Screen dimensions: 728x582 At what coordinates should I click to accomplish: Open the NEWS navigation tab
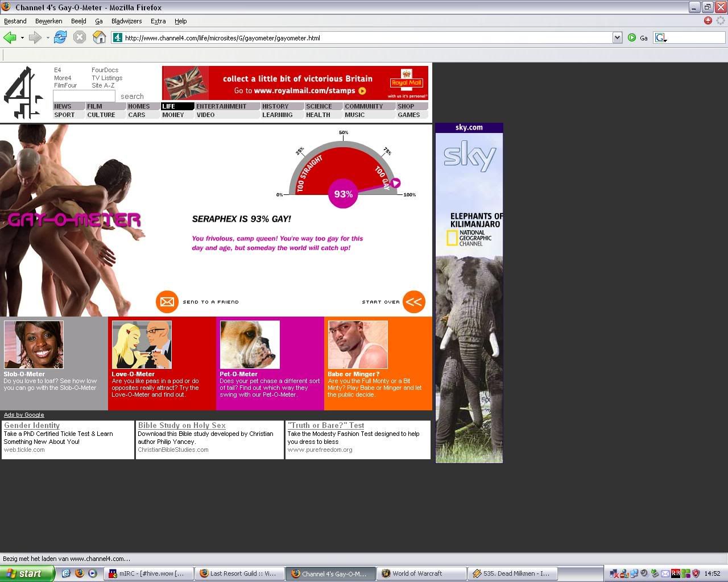[69, 106]
